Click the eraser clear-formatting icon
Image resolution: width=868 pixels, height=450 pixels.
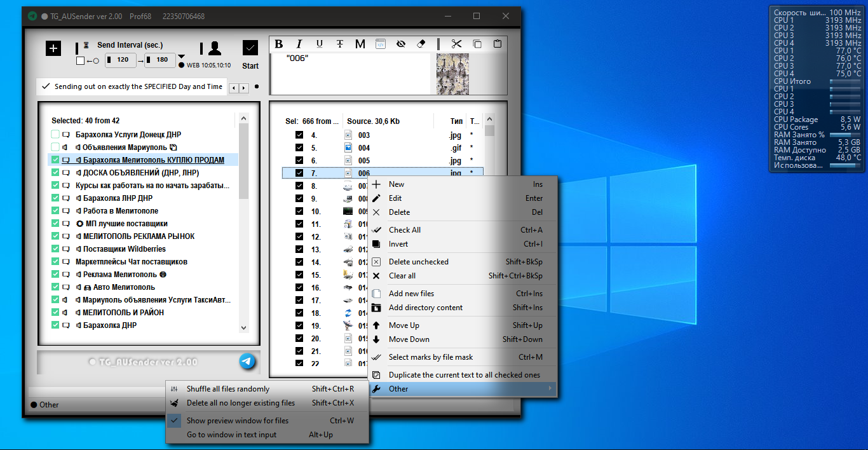(421, 44)
